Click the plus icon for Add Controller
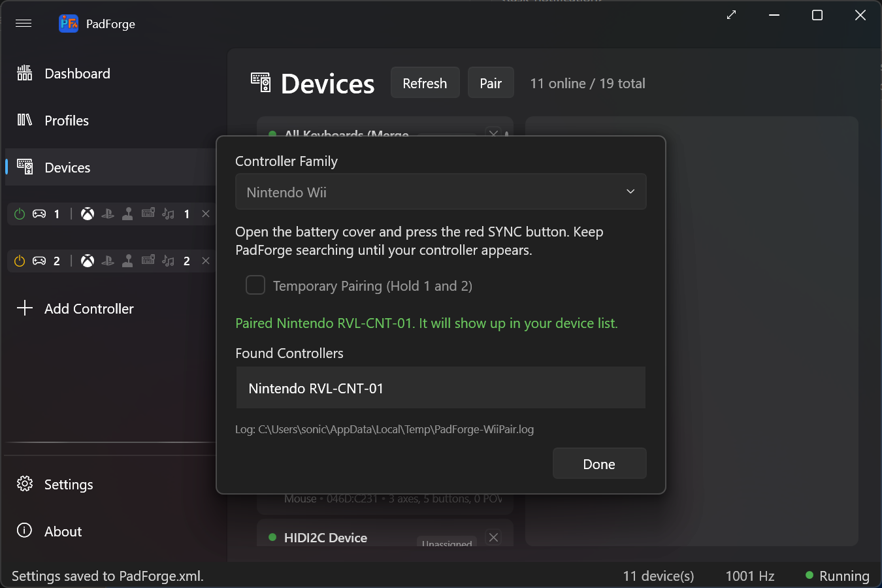Image resolution: width=882 pixels, height=588 pixels. (25, 308)
